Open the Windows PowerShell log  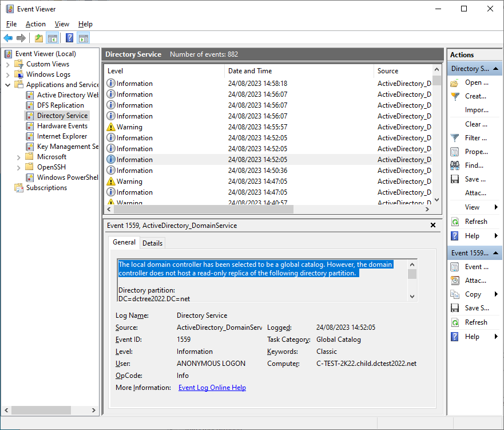(x=68, y=177)
